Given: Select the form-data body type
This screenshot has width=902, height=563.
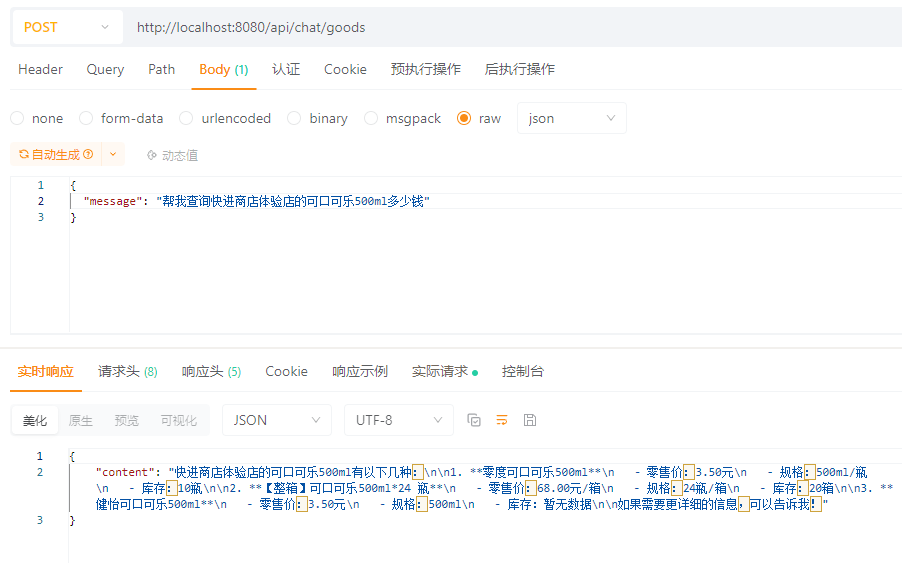Looking at the screenshot, I should tap(87, 118).
